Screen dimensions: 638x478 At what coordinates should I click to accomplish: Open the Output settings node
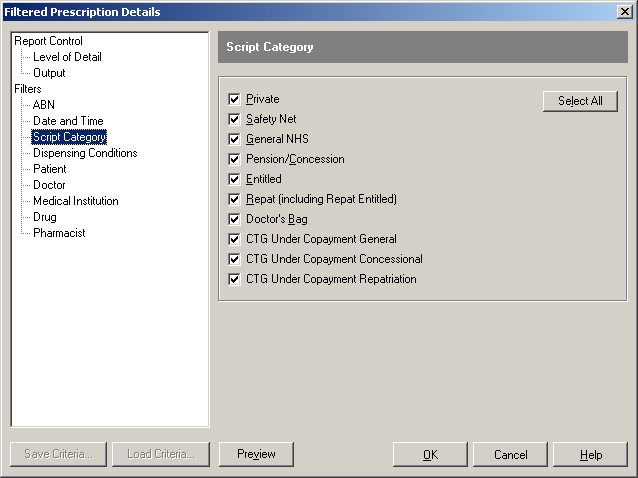pos(49,73)
